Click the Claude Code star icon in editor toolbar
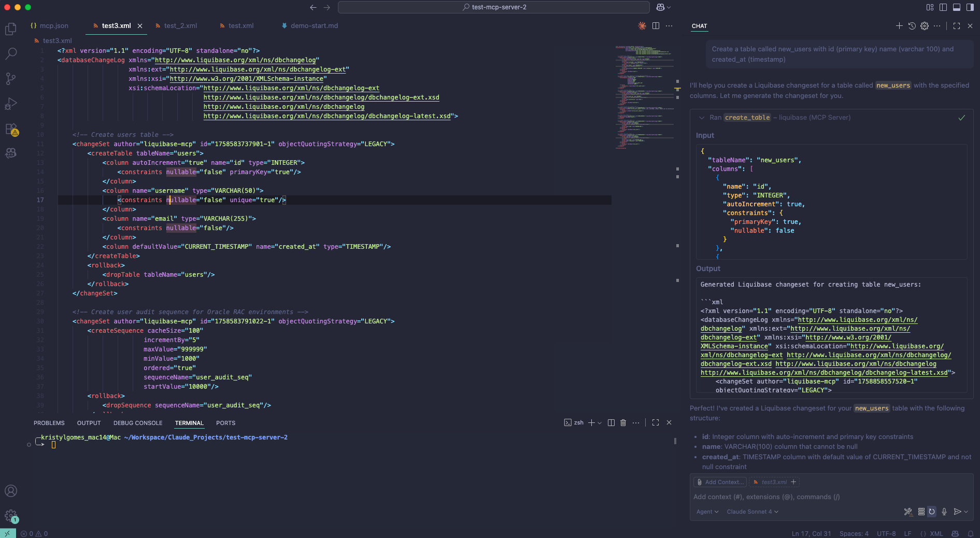This screenshot has width=980, height=538. coord(642,26)
